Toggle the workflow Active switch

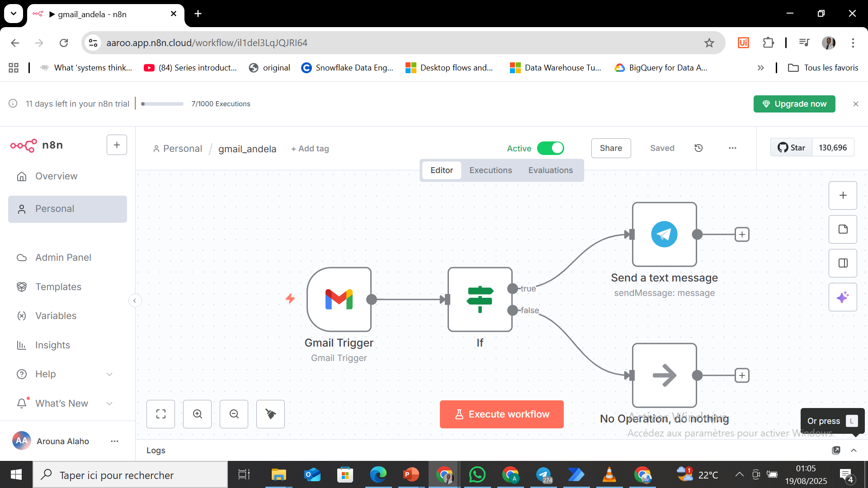pyautogui.click(x=550, y=148)
